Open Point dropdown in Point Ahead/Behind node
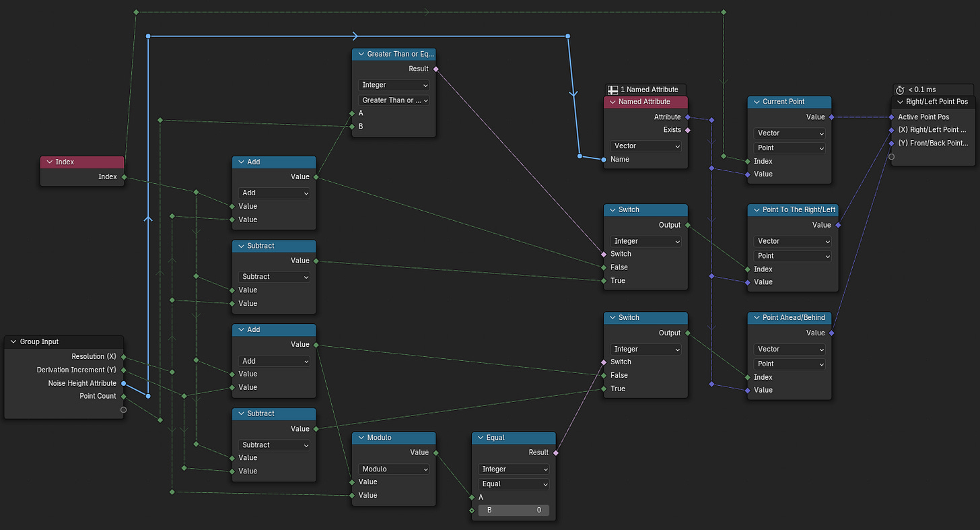This screenshot has width=980, height=530. 790,364
